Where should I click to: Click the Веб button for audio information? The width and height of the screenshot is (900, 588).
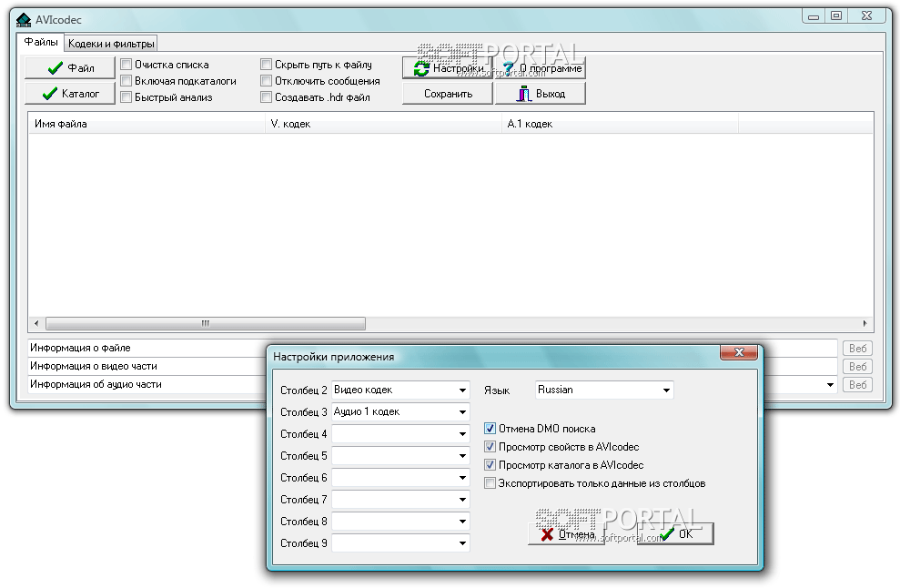click(x=857, y=385)
